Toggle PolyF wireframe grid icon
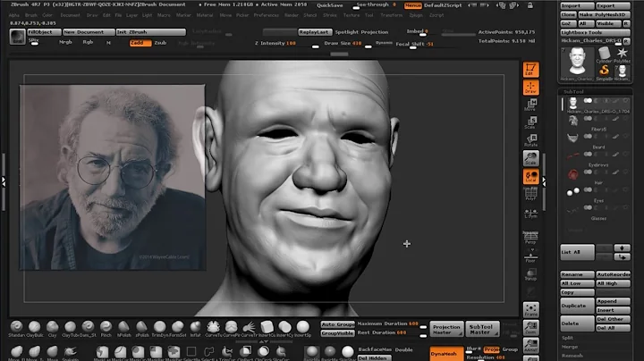Viewport: 644px width, 361px height. [530, 194]
